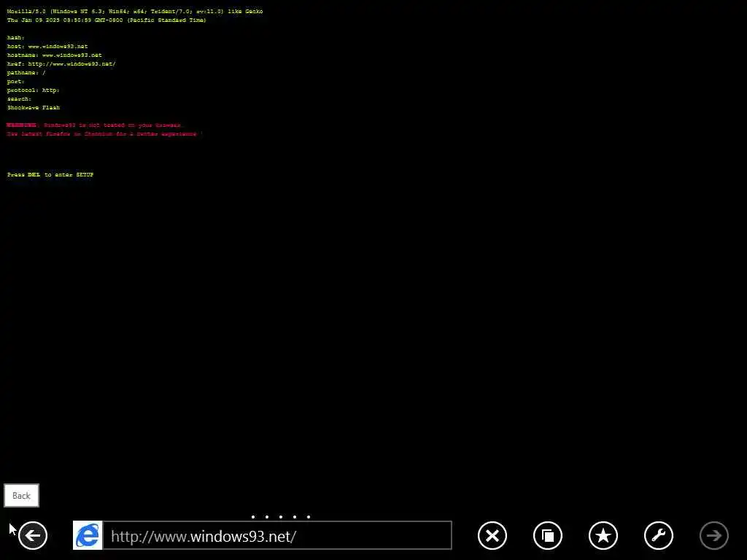The image size is (747, 560).
Task: Click the Back tooltip label
Action: point(21,496)
